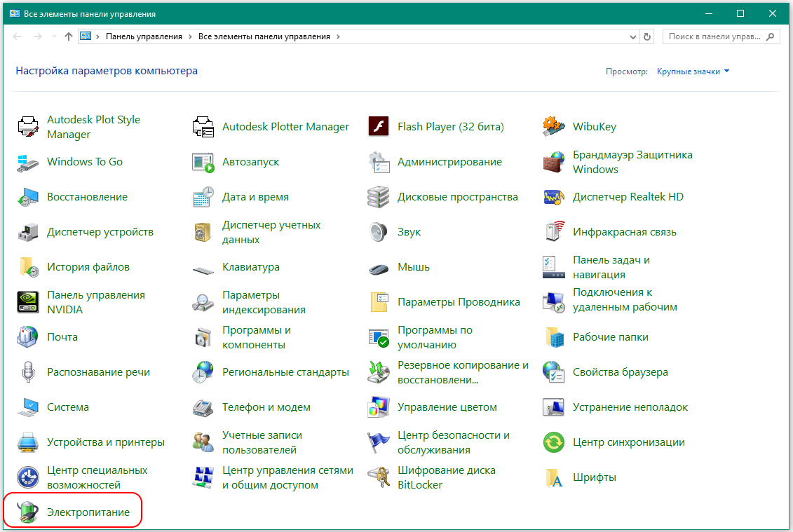Click the search magnifier icon
Viewport: 793px width, 532px height.
(x=771, y=36)
